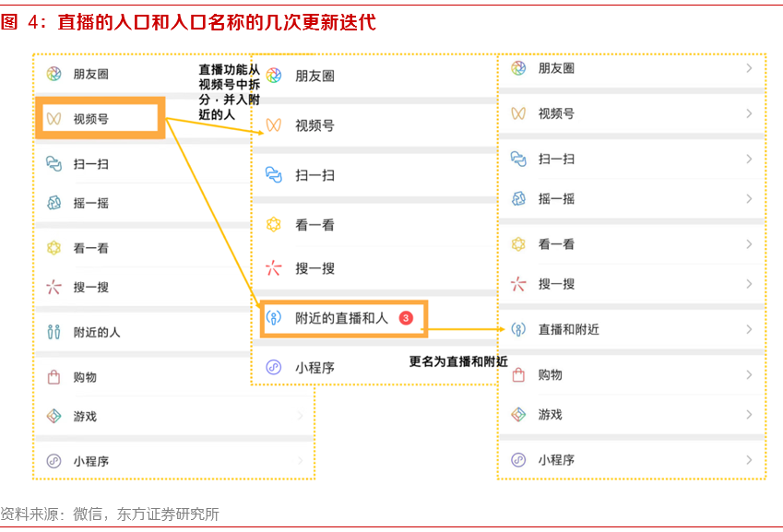This screenshot has width=783, height=532.
Task: Select 视频号 label in first panel
Action: [x=91, y=119]
